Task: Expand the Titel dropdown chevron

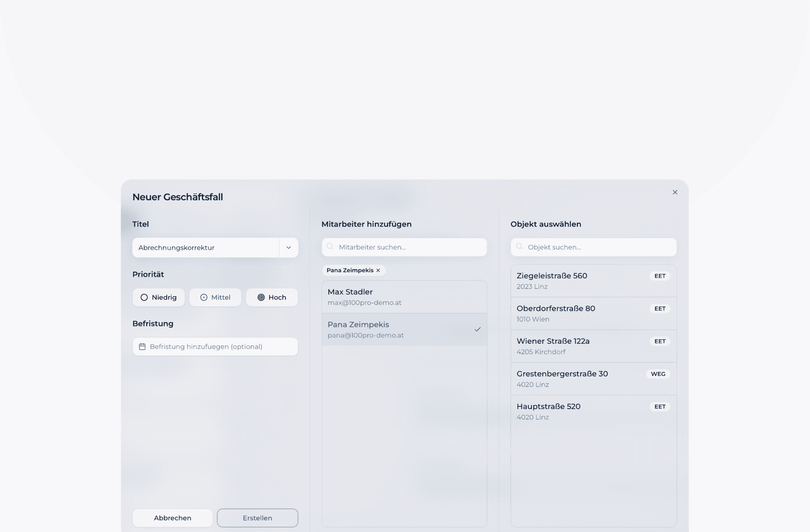Action: 289,248
